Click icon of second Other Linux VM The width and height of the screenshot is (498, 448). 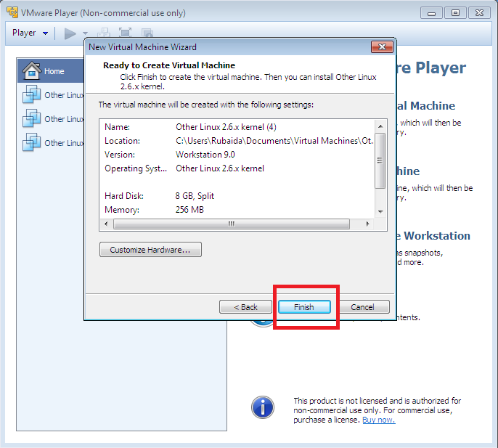[x=31, y=118]
